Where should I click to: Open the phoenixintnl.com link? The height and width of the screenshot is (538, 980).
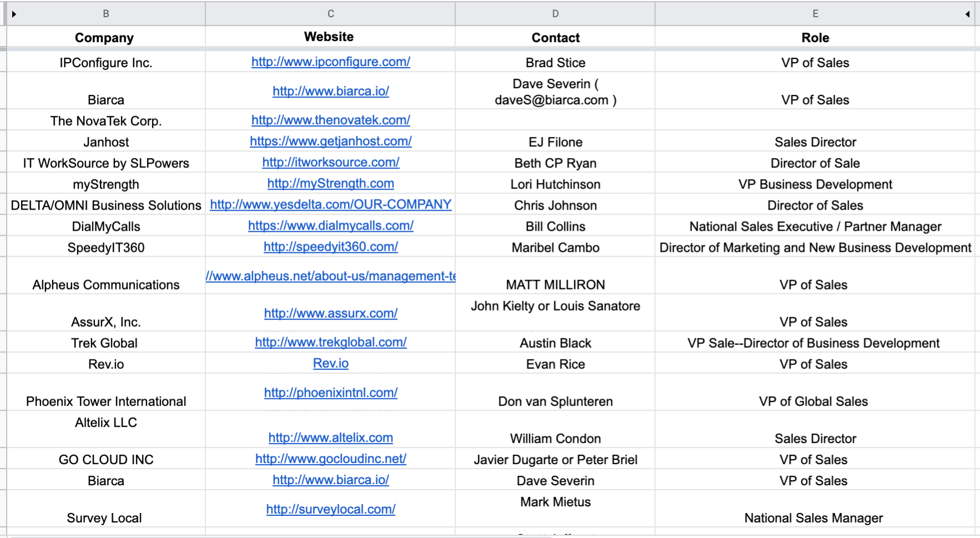click(331, 392)
